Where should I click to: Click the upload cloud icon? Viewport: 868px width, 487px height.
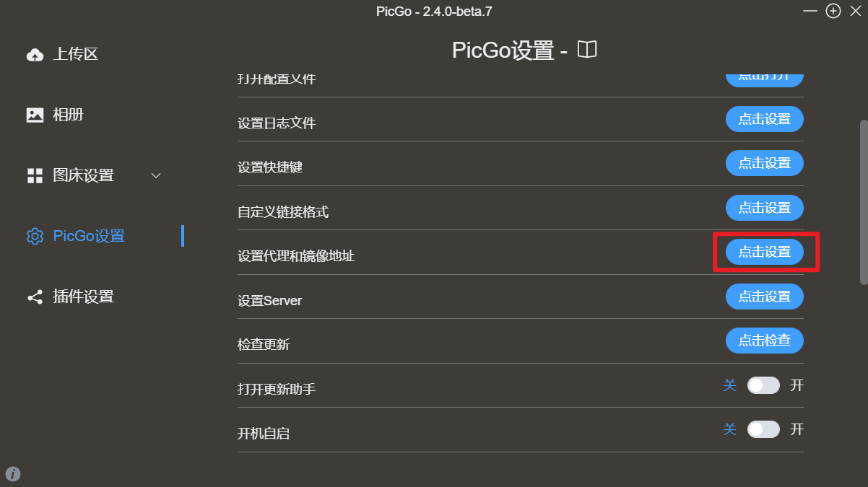click(x=35, y=55)
